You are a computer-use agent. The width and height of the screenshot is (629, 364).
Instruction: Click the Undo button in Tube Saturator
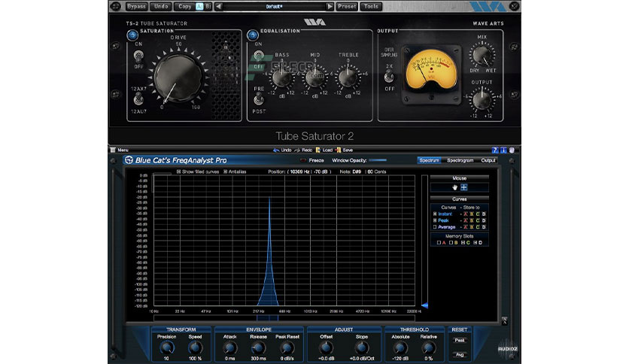point(161,7)
